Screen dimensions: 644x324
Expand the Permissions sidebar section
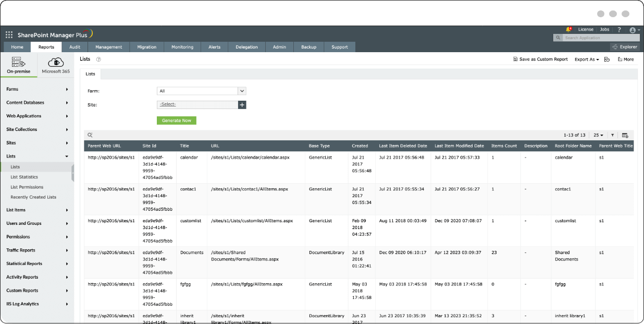(37, 237)
